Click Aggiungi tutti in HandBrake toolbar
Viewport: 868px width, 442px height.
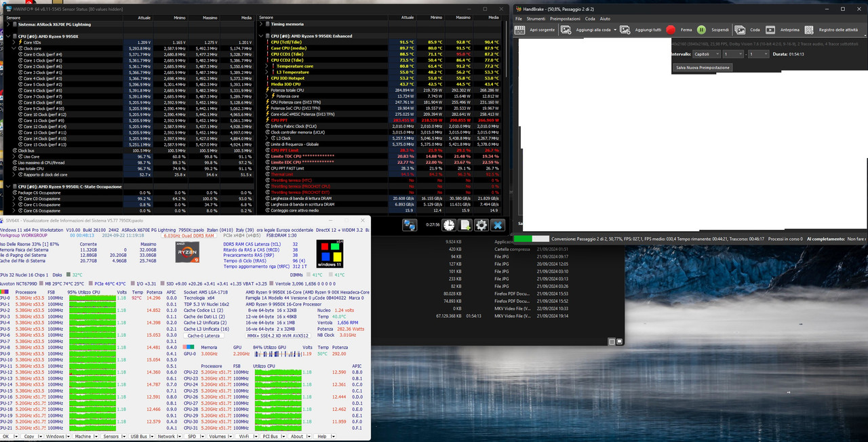(642, 30)
